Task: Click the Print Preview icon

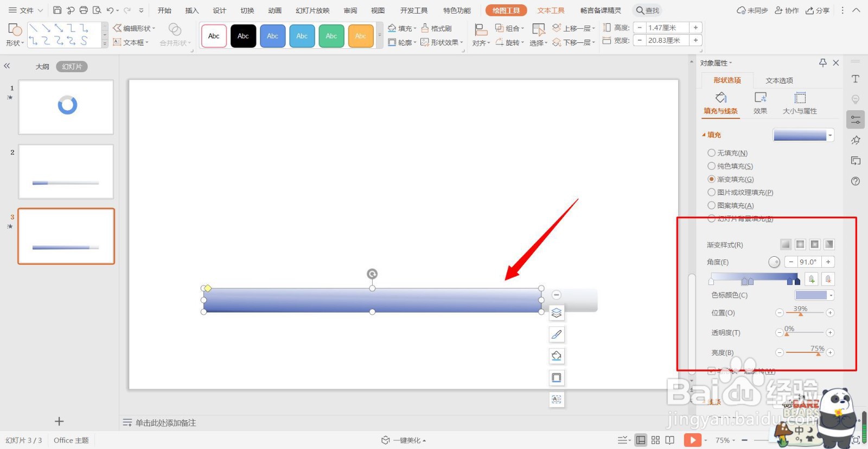Action: (97, 10)
